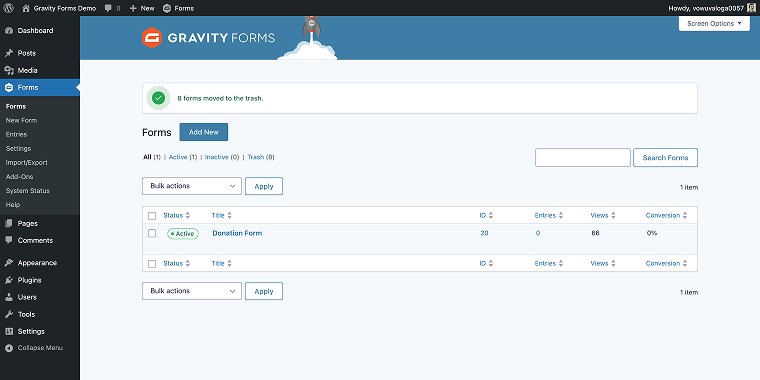This screenshot has height=380, width=760.
Task: Click Gravity Forms Demo site name
Action: 65,8
